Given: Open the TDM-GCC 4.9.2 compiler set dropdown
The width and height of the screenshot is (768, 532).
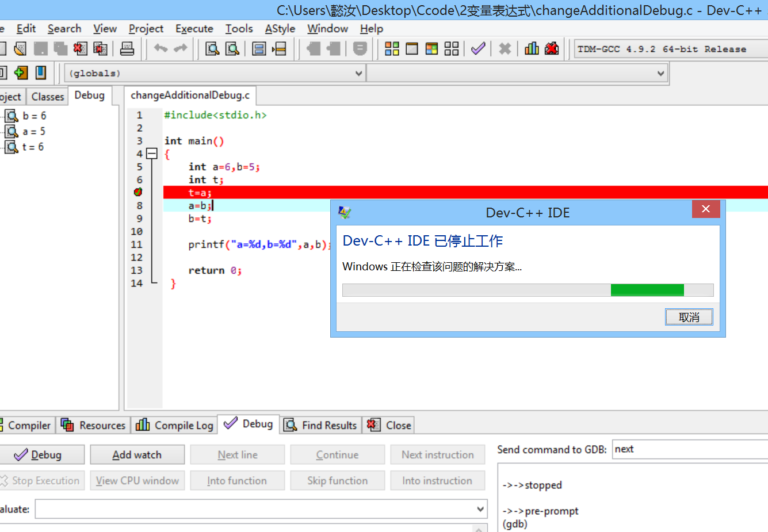Looking at the screenshot, I should [671, 49].
